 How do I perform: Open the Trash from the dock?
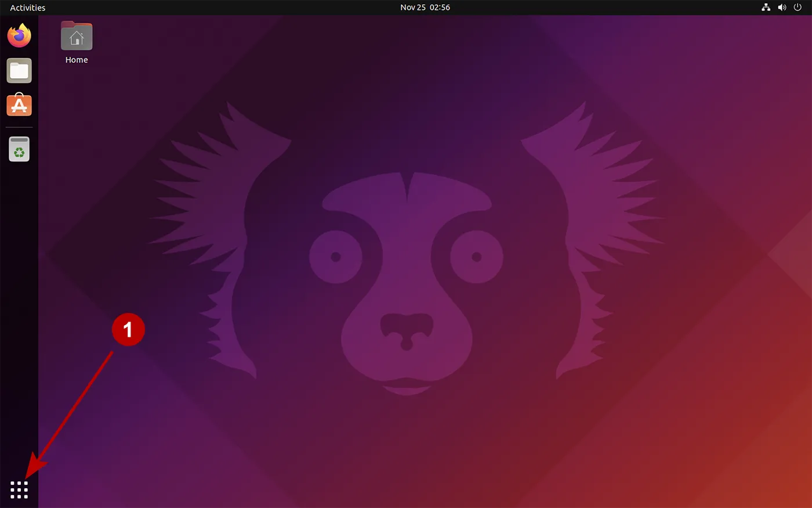pyautogui.click(x=19, y=149)
